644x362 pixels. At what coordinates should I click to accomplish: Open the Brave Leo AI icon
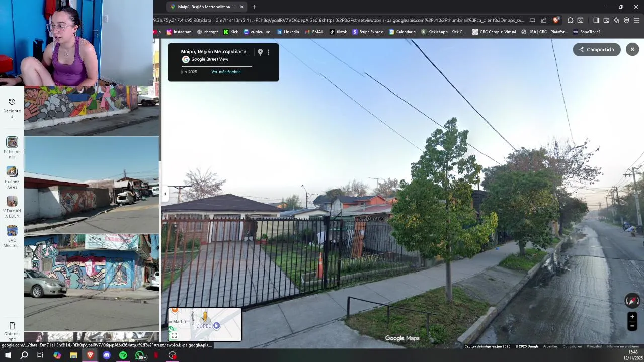coord(616,20)
